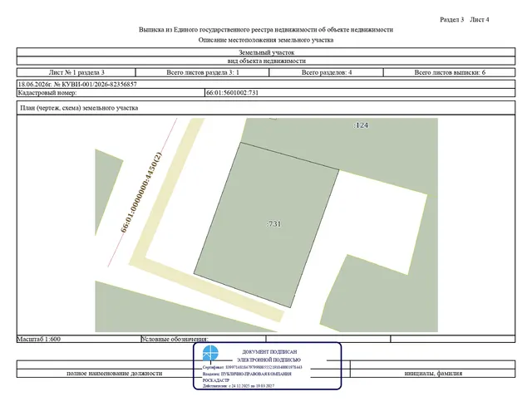Click title "Выписка из Единого государственного реестра недвижимости"
This screenshot has height=411, width=532.
(x=266, y=30)
